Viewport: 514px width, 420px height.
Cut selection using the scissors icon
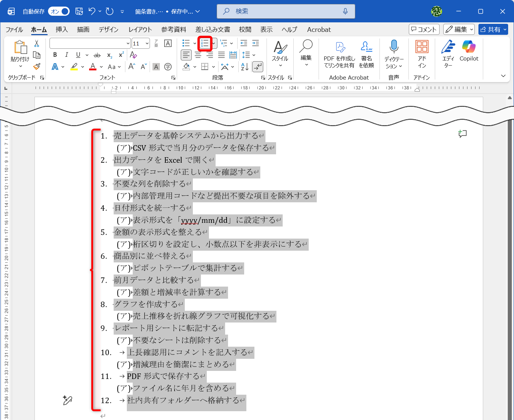coord(36,44)
